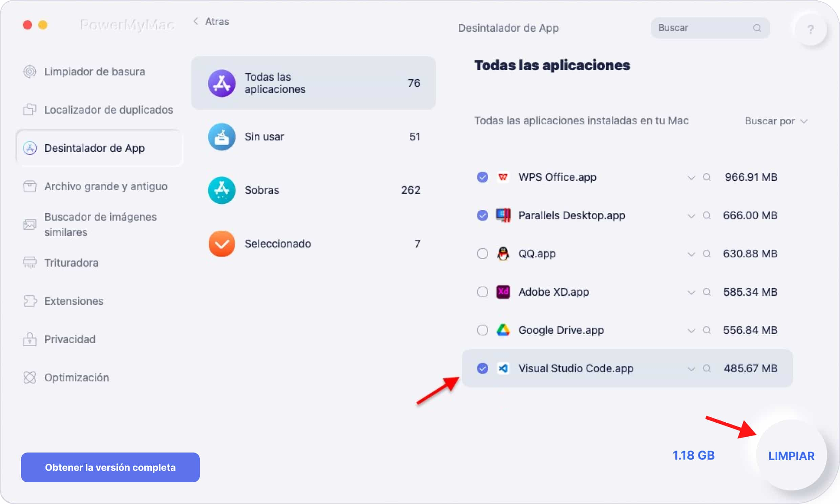
Task: Reveal Visual Studio Code.app with magnifier icon
Action: pos(707,368)
